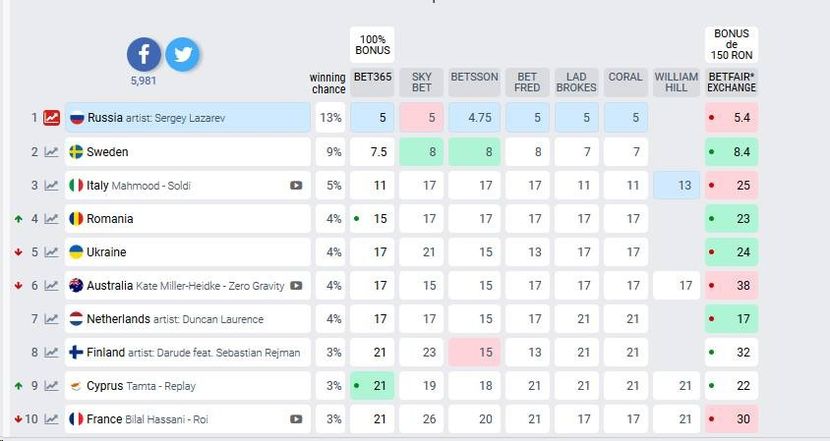Open Sweden's trend chart icon

tap(51, 152)
